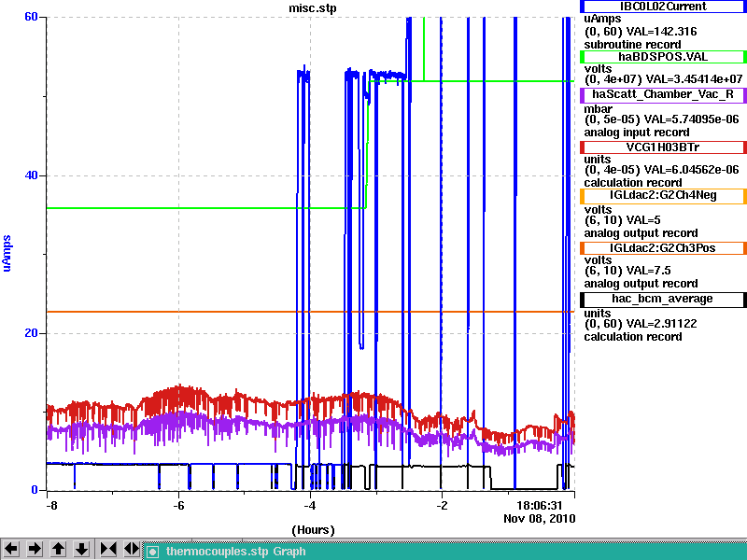Select the IGLdac2:G2Ch3Pos legend entry
The width and height of the screenshot is (747, 560).
(663, 248)
